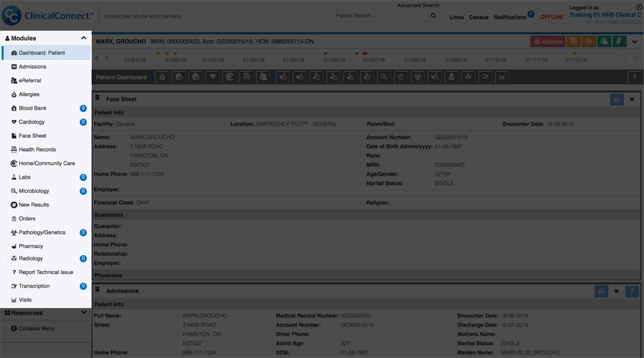Open Advanced Search
Screen dimensions: 644x358
pos(418,5)
